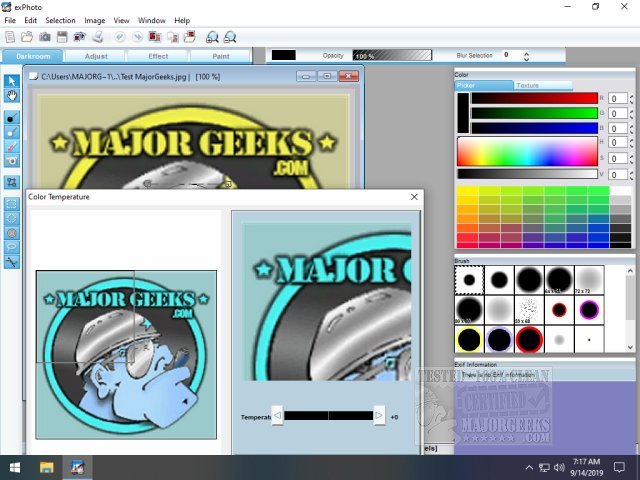The image size is (640, 480).
Task: Select the yellow-ringed brush preset
Action: (x=469, y=339)
